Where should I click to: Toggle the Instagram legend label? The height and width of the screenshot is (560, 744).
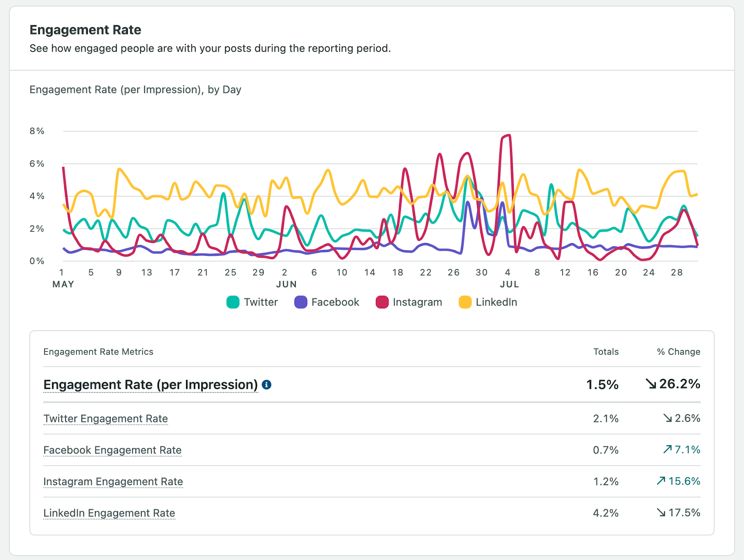(417, 302)
